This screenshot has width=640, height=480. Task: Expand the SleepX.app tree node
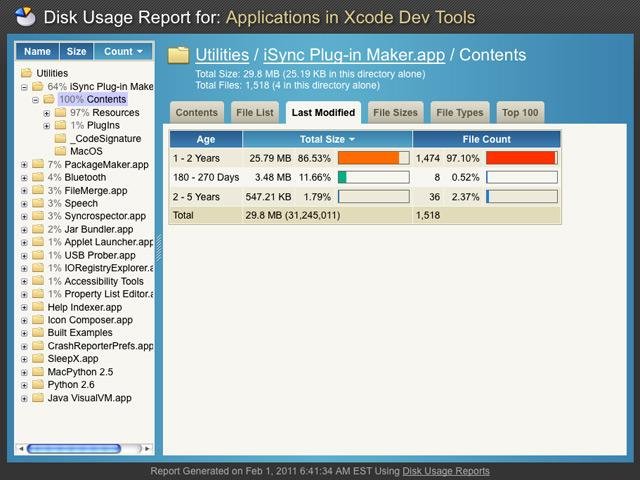[x=24, y=359]
